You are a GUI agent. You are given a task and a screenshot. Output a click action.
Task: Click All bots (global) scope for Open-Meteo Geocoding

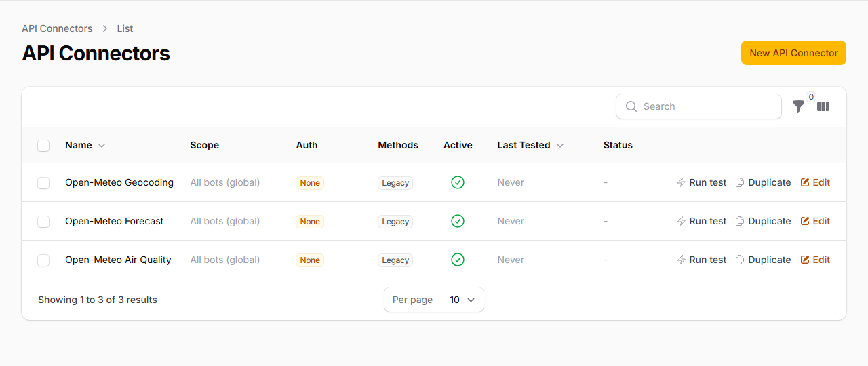tap(225, 182)
